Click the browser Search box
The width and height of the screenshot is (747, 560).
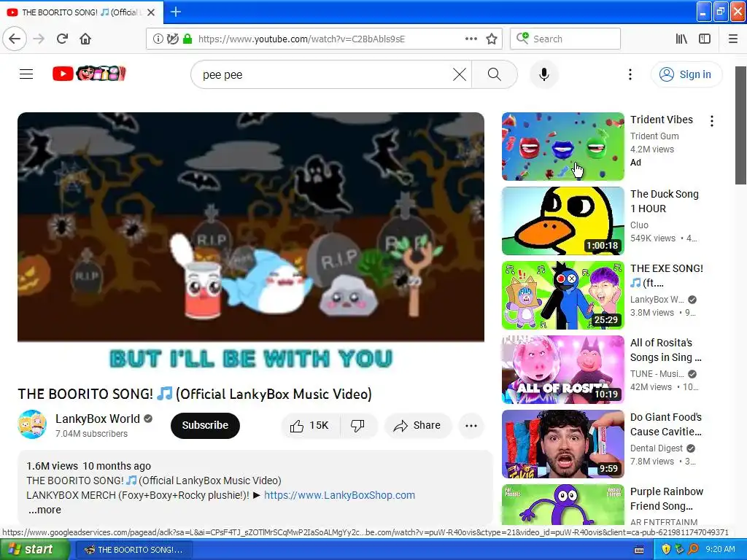tap(565, 39)
